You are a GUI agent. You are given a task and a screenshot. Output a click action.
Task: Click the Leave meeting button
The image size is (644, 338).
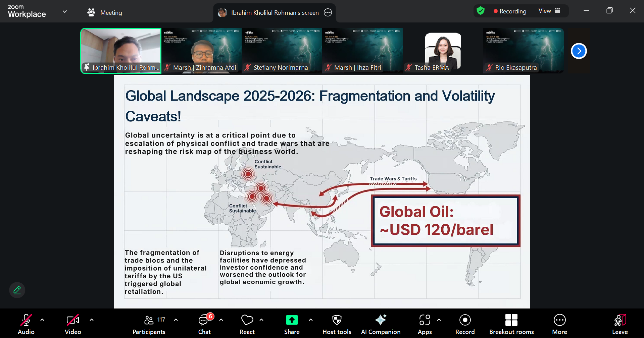pyautogui.click(x=620, y=324)
